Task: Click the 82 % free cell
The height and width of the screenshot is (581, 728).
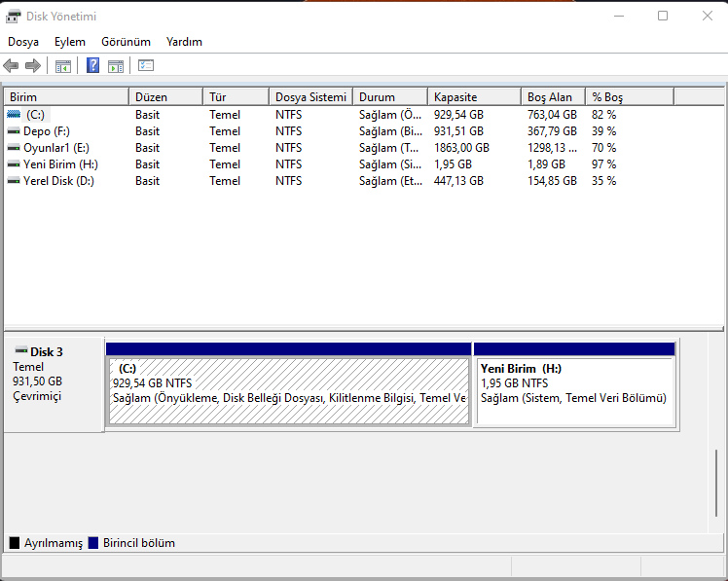Action: (x=603, y=115)
